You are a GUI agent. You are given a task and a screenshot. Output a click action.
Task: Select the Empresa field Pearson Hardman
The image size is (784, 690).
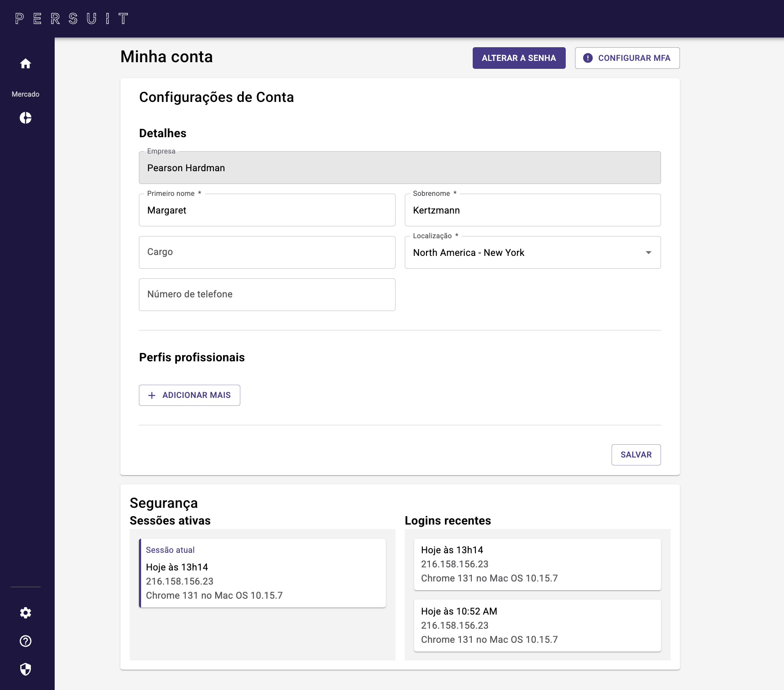pyautogui.click(x=399, y=168)
